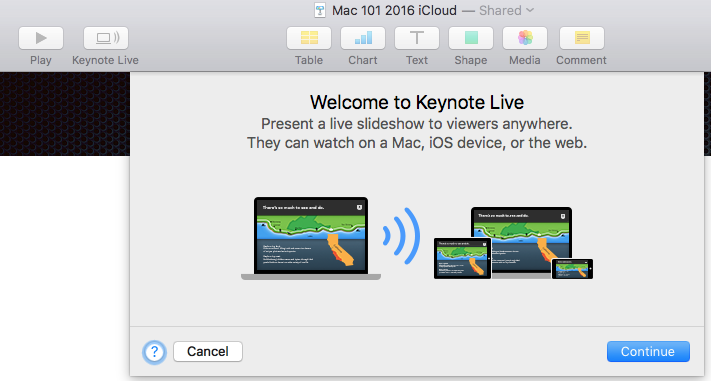The width and height of the screenshot is (711, 381).
Task: Open the Shared title dropdown chevron
Action: pos(530,10)
